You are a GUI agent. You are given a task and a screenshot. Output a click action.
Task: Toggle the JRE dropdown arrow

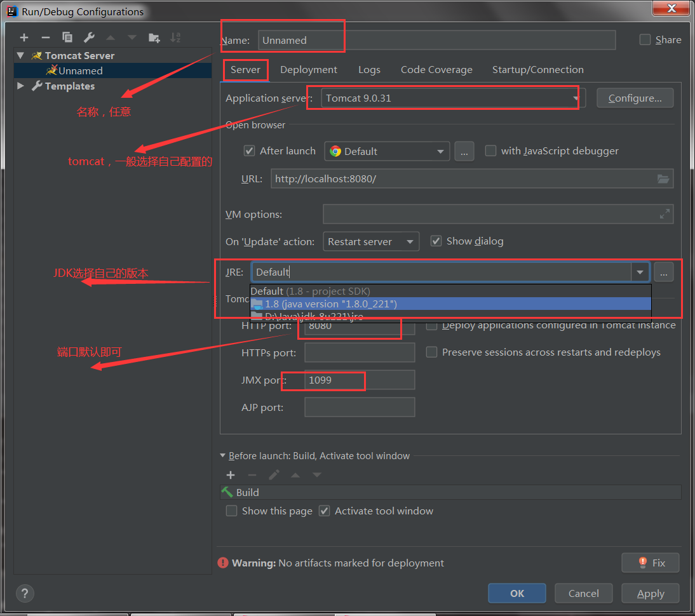[x=640, y=272]
